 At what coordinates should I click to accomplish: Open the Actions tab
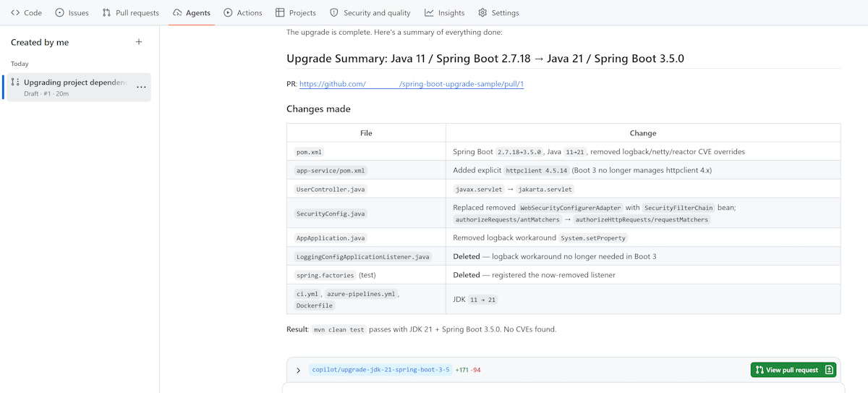point(243,13)
